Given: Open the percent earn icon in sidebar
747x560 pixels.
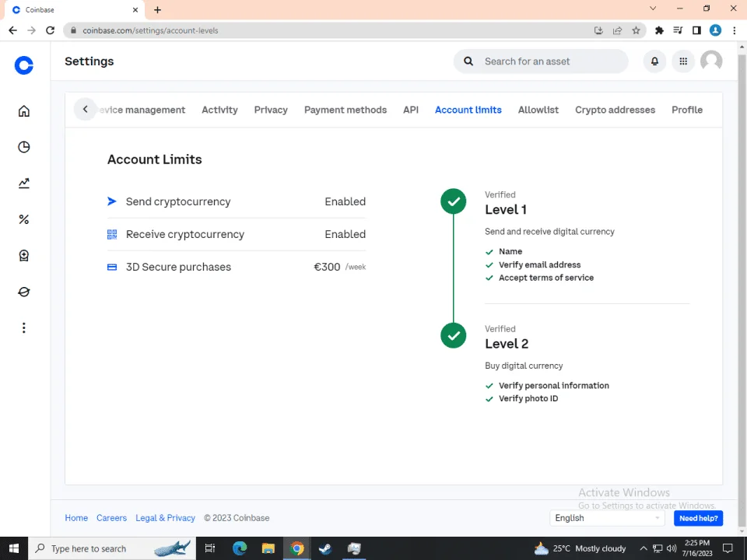Looking at the screenshot, I should (24, 219).
